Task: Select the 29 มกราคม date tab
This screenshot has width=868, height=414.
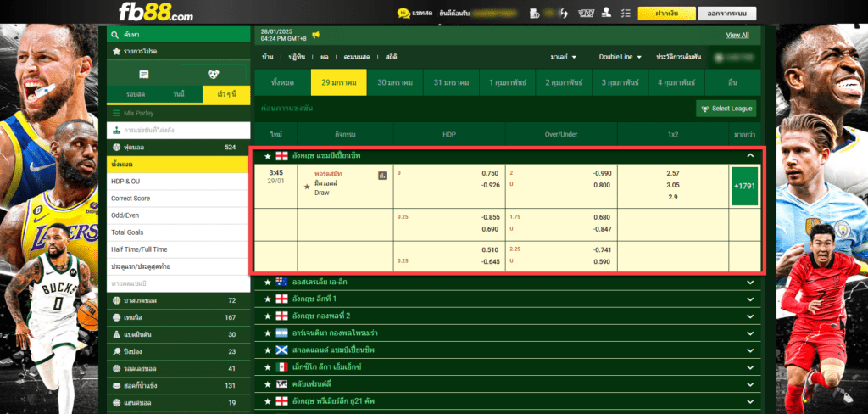Action: (339, 82)
